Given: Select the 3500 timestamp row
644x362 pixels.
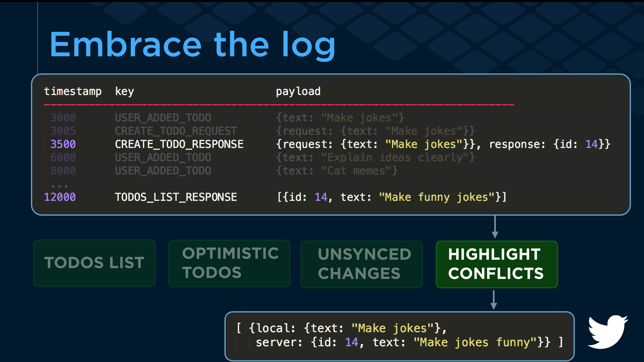Looking at the screenshot, I should point(63,144).
